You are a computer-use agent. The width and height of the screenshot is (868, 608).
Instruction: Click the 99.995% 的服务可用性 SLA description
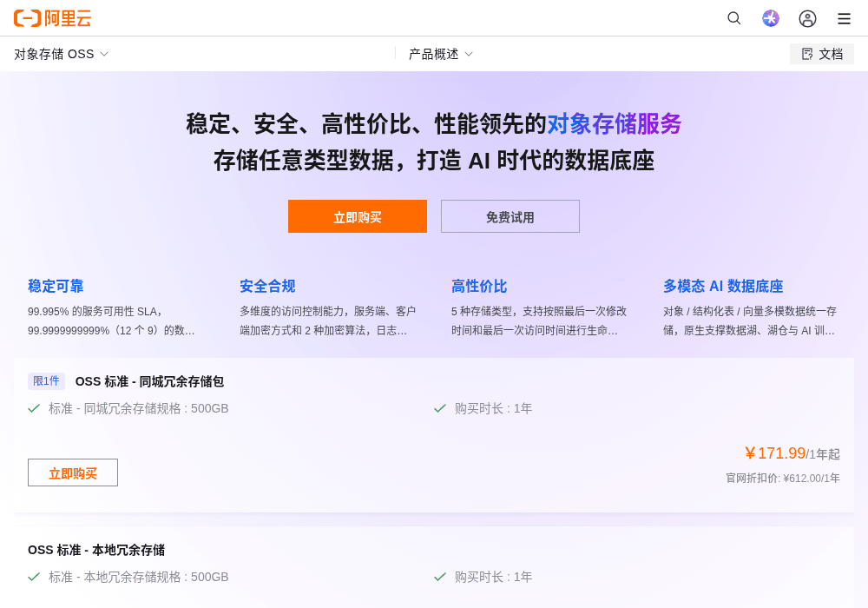point(111,321)
